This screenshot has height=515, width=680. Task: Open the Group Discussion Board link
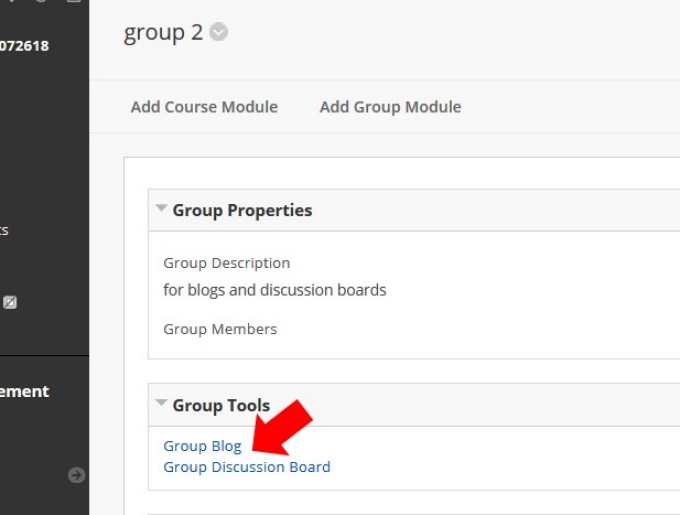(x=246, y=467)
